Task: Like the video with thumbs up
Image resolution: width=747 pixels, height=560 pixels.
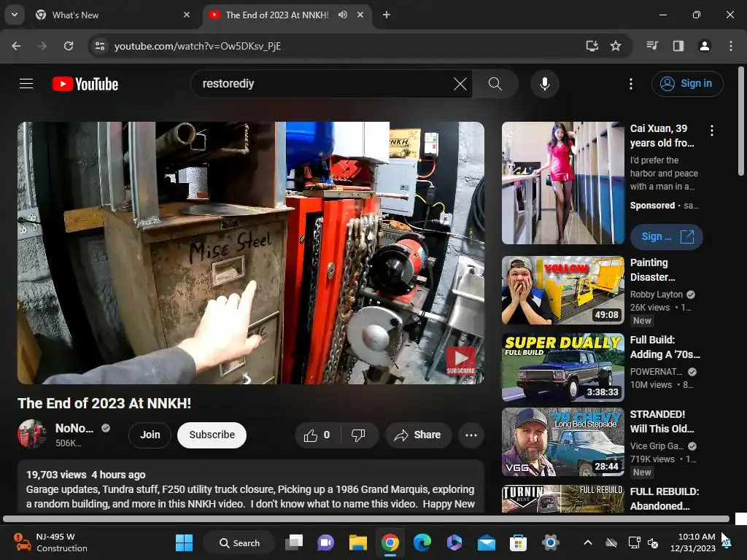Action: coord(317,435)
